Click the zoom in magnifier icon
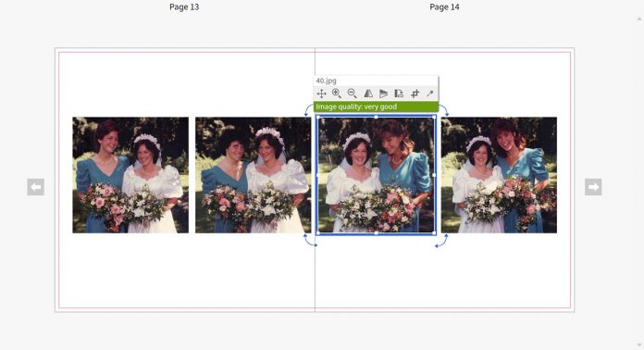Screen dimensions: 644x350 (x=337, y=94)
